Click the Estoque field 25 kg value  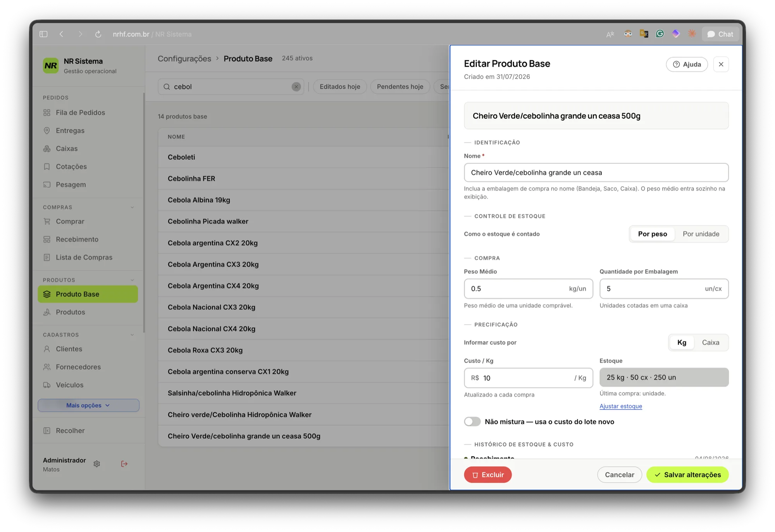pos(664,378)
